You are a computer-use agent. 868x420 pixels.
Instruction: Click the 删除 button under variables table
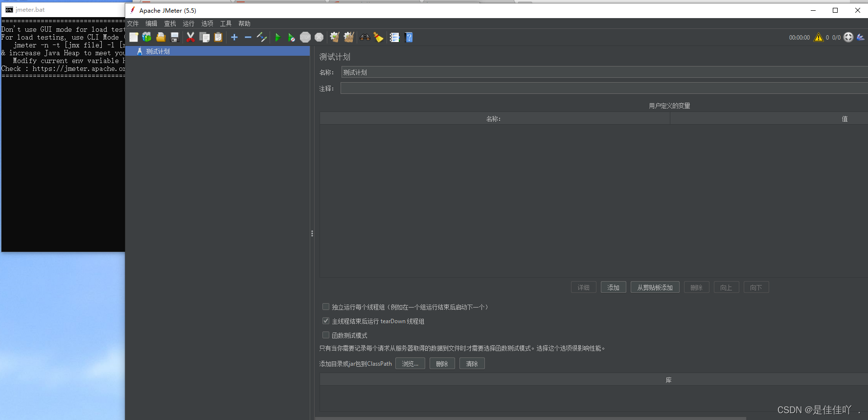click(697, 287)
